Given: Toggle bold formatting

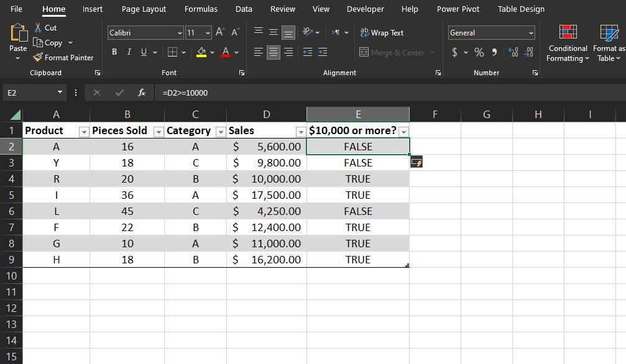Looking at the screenshot, I should coord(114,52).
